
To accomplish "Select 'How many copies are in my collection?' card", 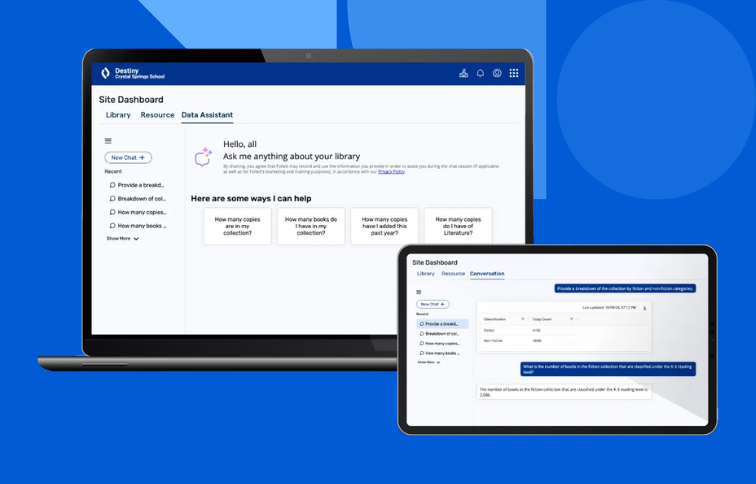I will pos(237,226).
